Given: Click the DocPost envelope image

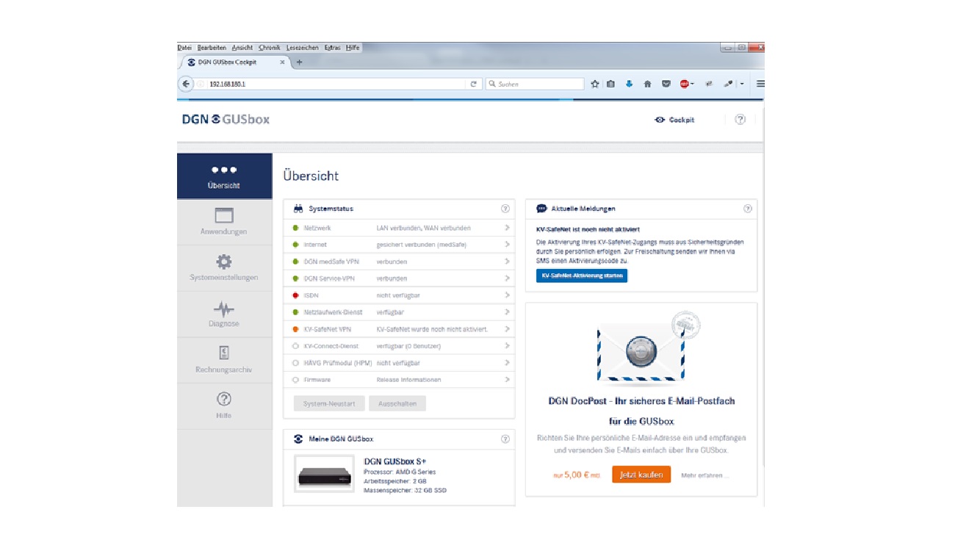Looking at the screenshot, I should coord(640,353).
